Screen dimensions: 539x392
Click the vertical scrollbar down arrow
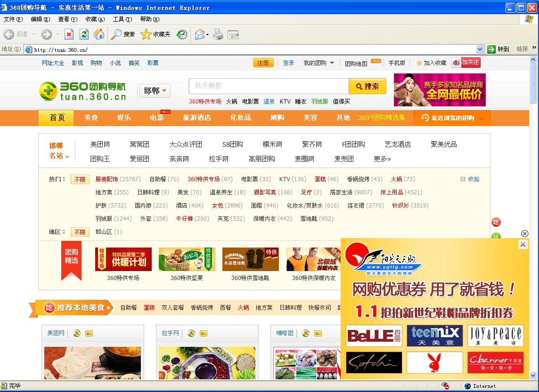click(533, 375)
